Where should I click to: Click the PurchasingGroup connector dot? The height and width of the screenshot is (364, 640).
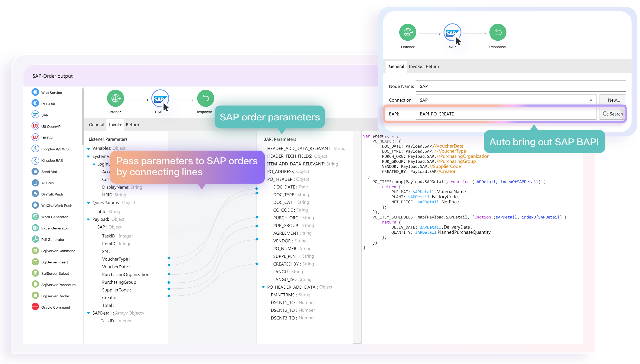coord(169,282)
